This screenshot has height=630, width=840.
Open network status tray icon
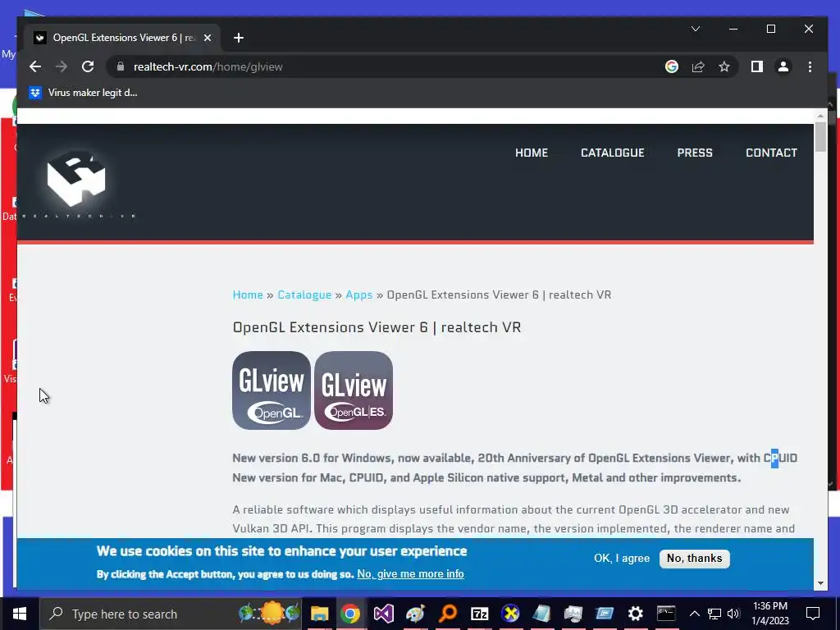click(714, 614)
